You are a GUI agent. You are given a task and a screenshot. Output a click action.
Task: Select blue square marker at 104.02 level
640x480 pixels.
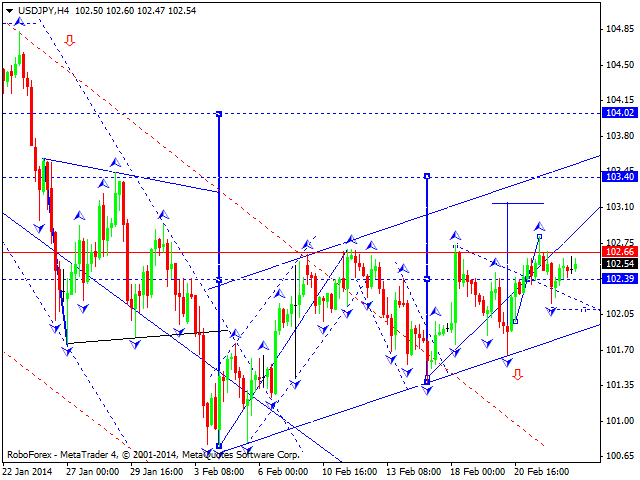(x=218, y=115)
